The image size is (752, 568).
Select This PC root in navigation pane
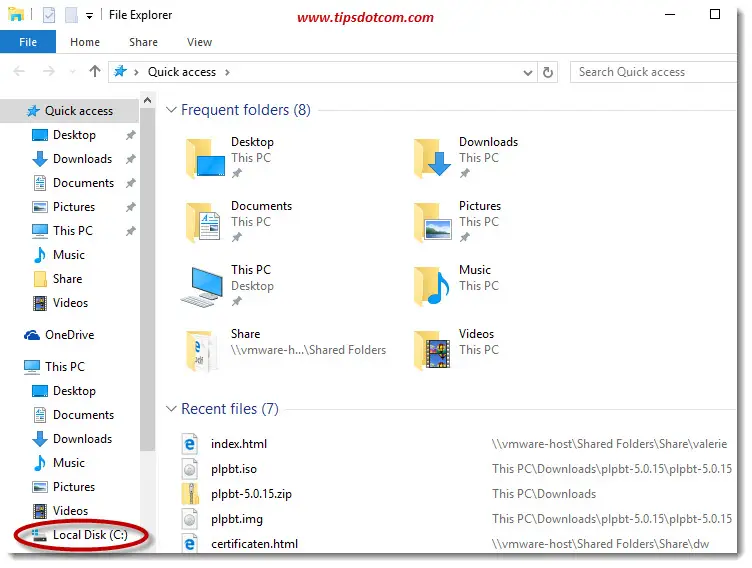[64, 367]
